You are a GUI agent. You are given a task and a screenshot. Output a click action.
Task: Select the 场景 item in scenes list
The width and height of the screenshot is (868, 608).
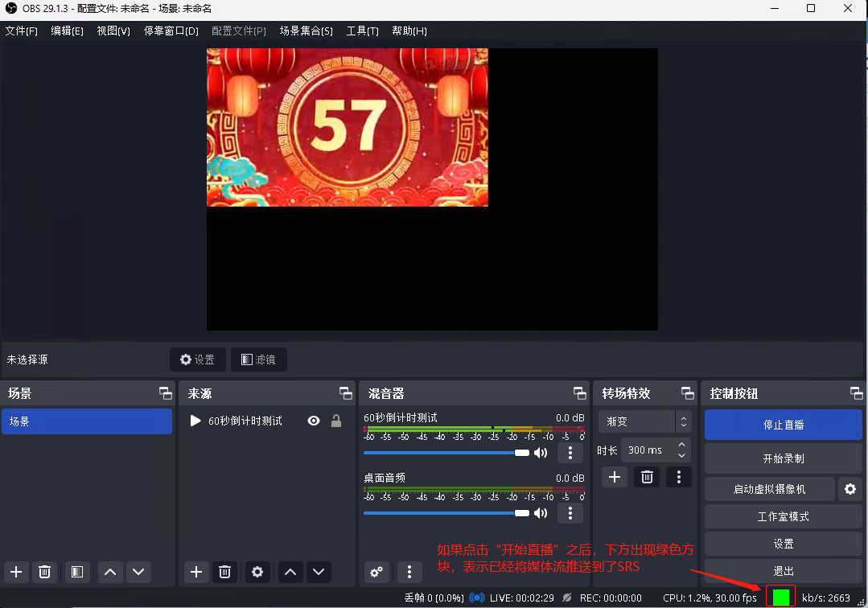(x=87, y=421)
